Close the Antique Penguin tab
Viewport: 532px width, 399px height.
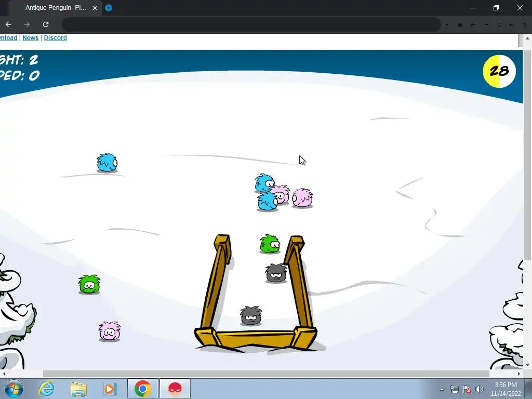(95, 8)
